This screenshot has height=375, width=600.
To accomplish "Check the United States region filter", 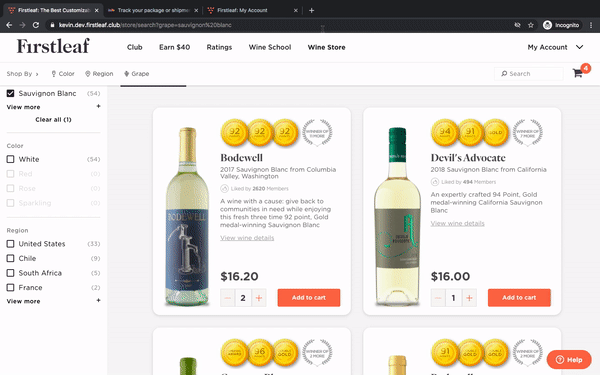I will click(x=10, y=244).
